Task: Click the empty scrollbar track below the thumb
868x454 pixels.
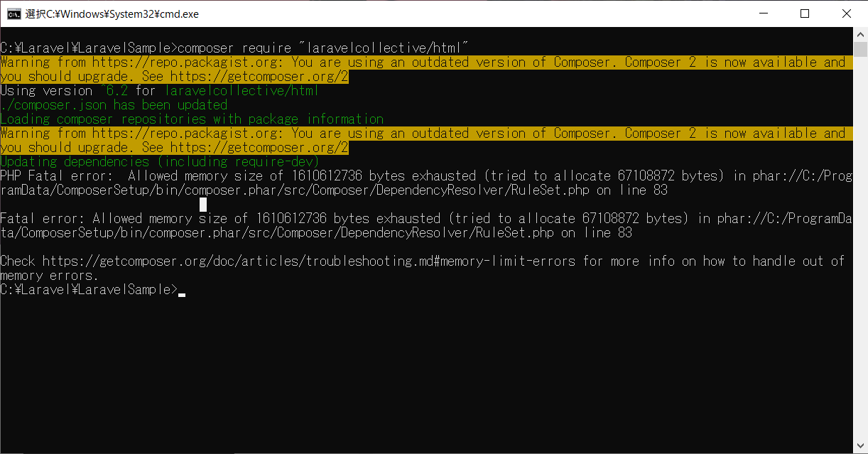Action: point(860,249)
